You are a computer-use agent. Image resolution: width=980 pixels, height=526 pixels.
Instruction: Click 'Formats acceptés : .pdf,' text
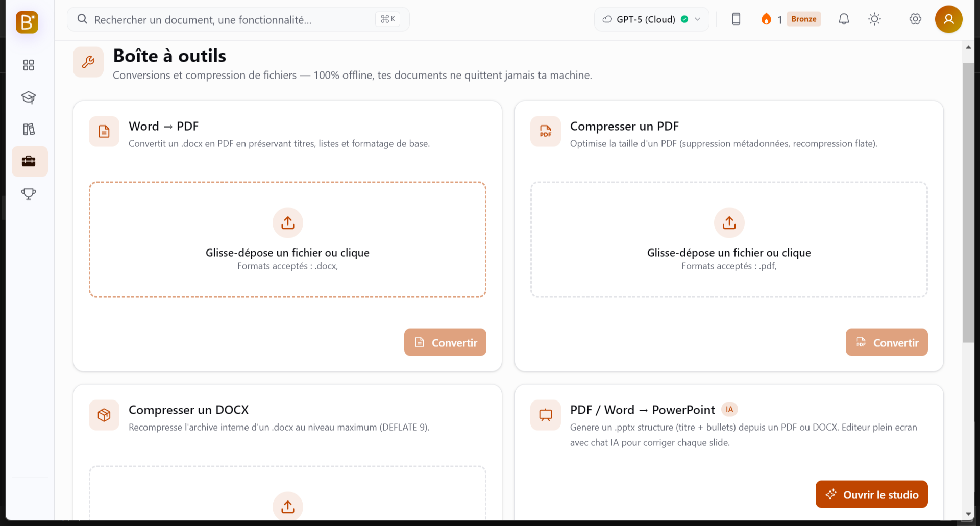(x=729, y=266)
